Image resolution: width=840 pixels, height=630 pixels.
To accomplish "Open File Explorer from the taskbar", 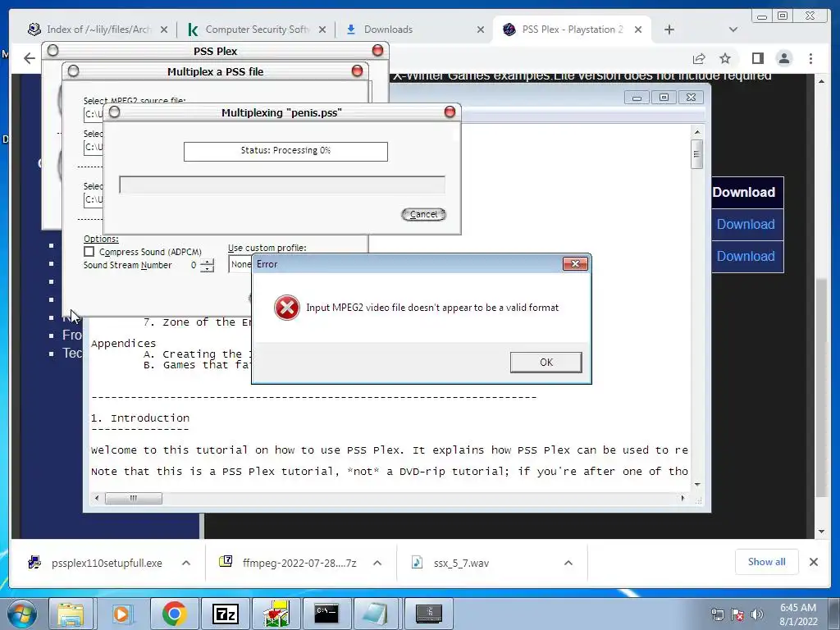I will [71, 614].
